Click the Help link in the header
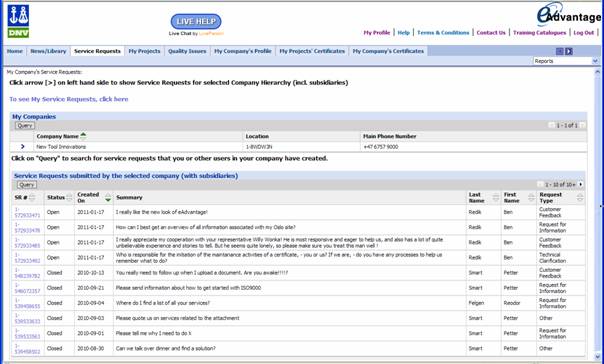This screenshot has width=604, height=364. [403, 33]
